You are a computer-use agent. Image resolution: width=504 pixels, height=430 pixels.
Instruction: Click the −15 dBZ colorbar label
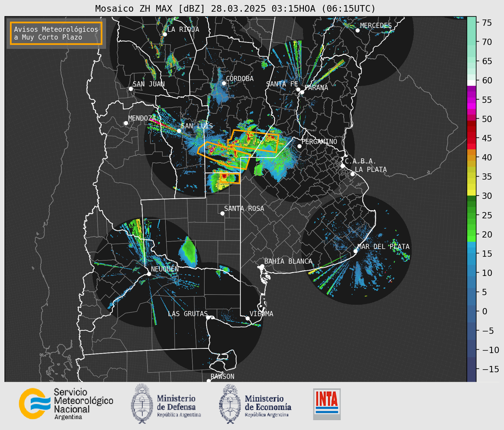(490, 369)
